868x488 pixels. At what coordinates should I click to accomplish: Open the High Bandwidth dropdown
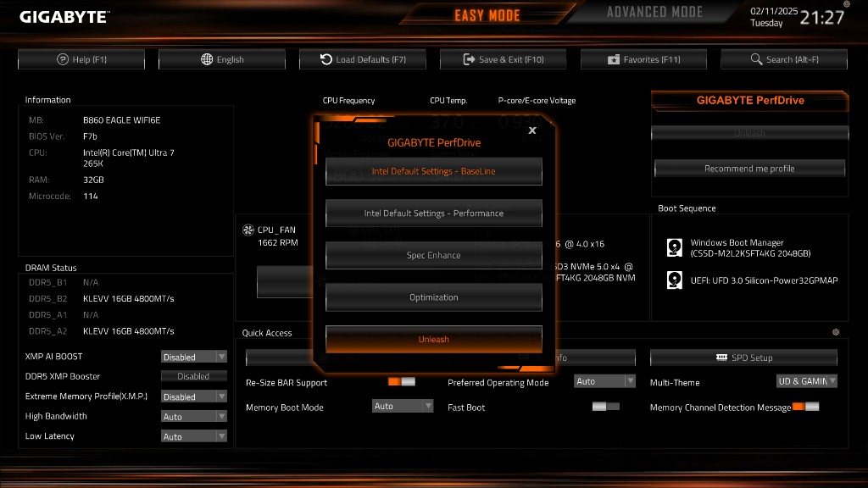194,417
